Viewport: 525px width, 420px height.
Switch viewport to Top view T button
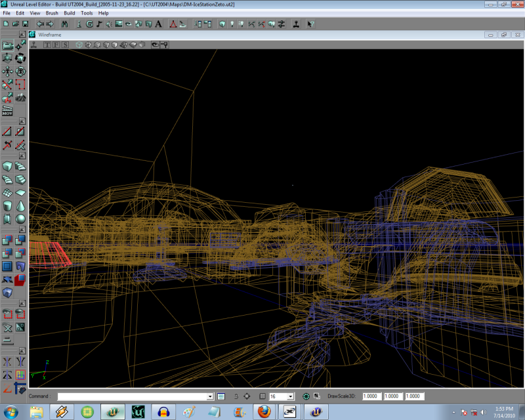click(x=47, y=45)
